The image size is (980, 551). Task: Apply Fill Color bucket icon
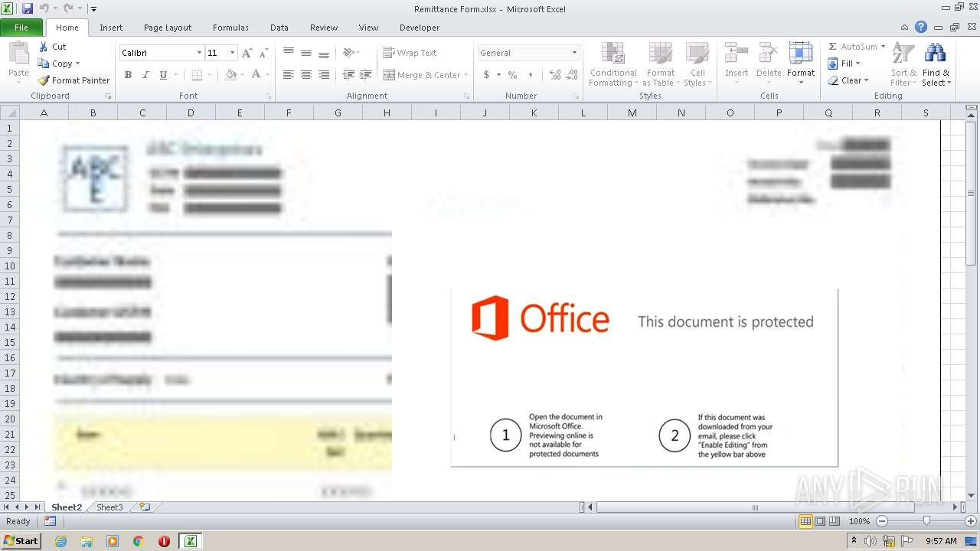pyautogui.click(x=230, y=75)
